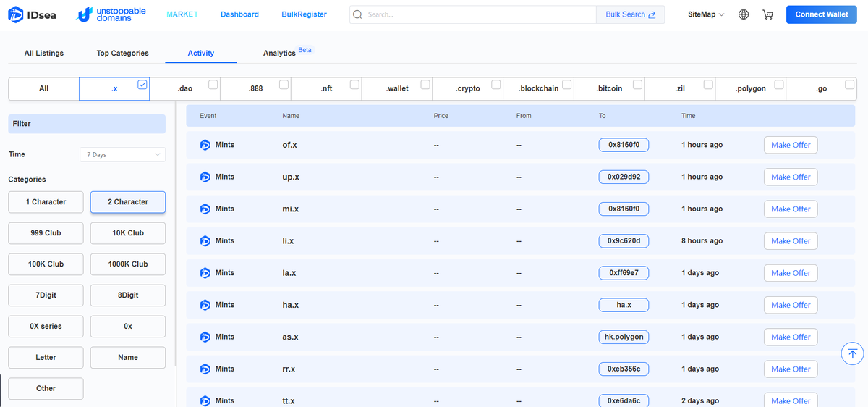Screen dimensions: 868x407
Task: Select the Activity tab
Action: (x=201, y=53)
